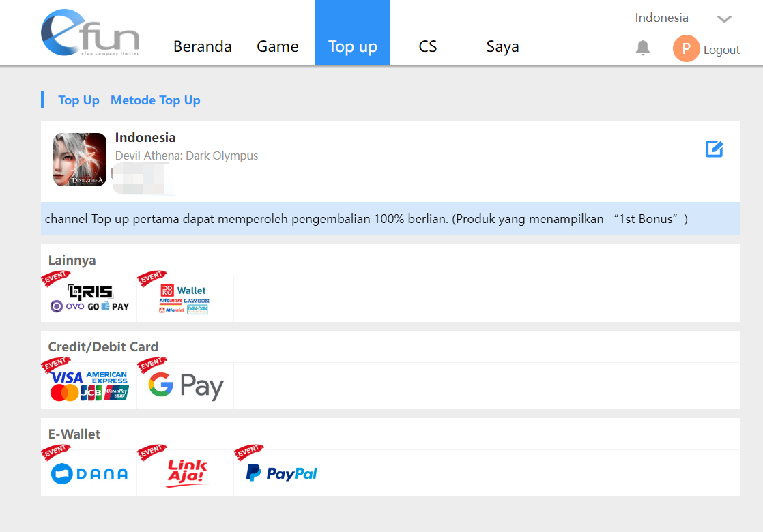
Task: Select DOKU Wallet Alfamart payment method
Action: [x=185, y=299]
